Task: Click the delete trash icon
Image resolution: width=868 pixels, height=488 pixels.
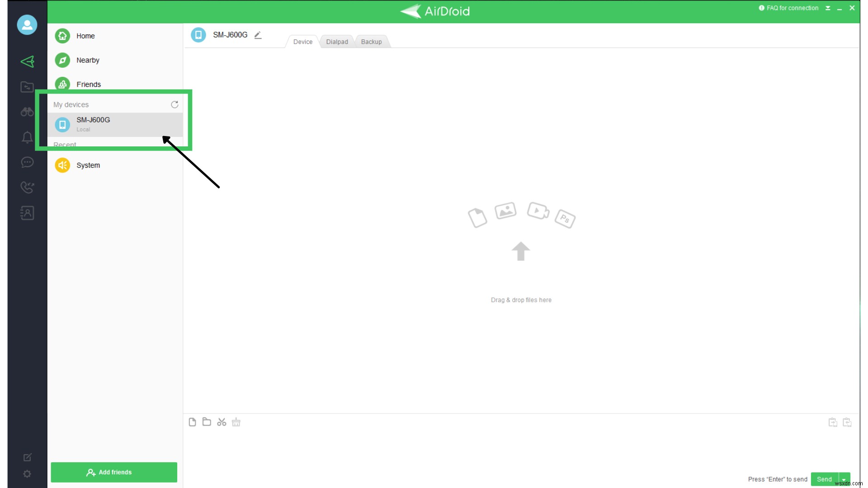Action: pos(236,422)
